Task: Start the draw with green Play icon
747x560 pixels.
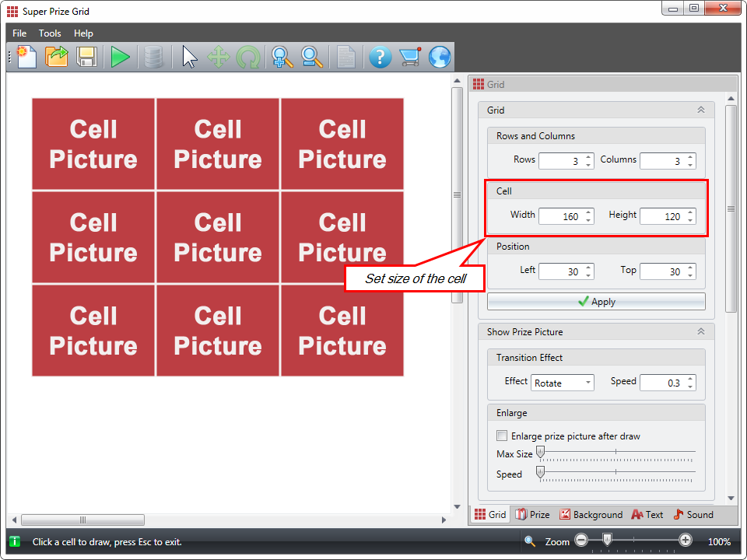Action: point(120,57)
